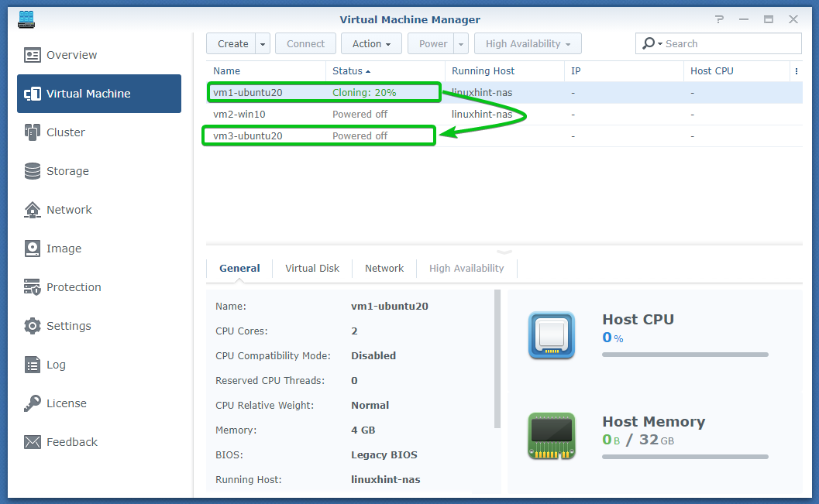This screenshot has width=819, height=504.
Task: Click the Search input field
Action: click(x=728, y=44)
